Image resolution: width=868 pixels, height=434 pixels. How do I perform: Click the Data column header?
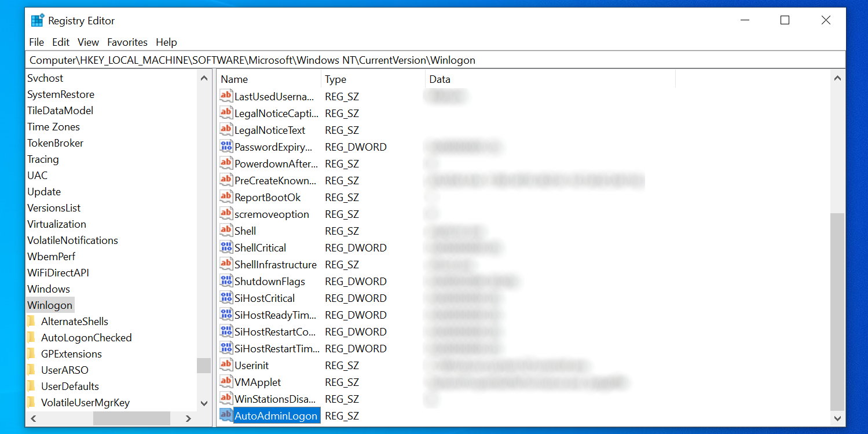(551, 79)
